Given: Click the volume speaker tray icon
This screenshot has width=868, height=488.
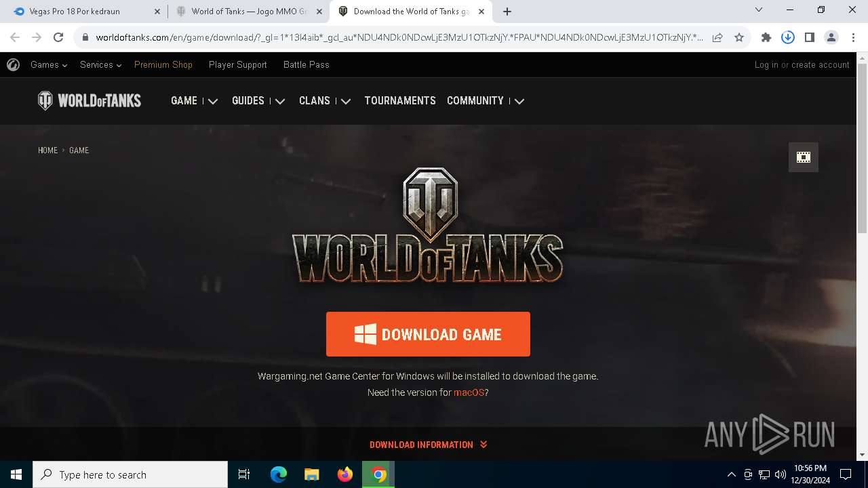Looking at the screenshot, I should (x=781, y=474).
